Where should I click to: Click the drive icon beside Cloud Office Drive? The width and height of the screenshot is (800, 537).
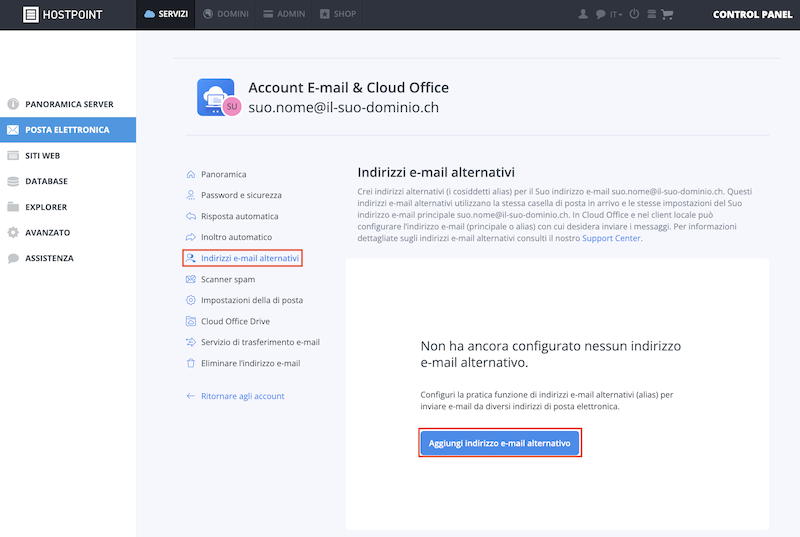191,321
